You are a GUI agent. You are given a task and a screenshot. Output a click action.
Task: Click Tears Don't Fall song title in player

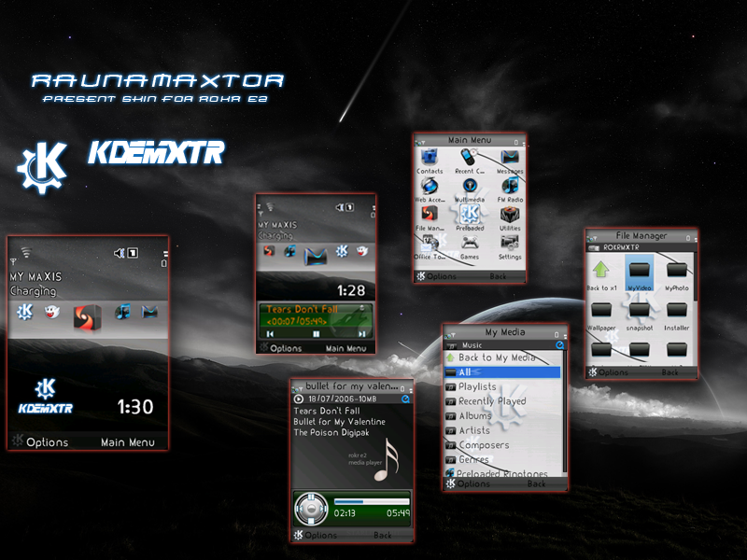coord(326,411)
